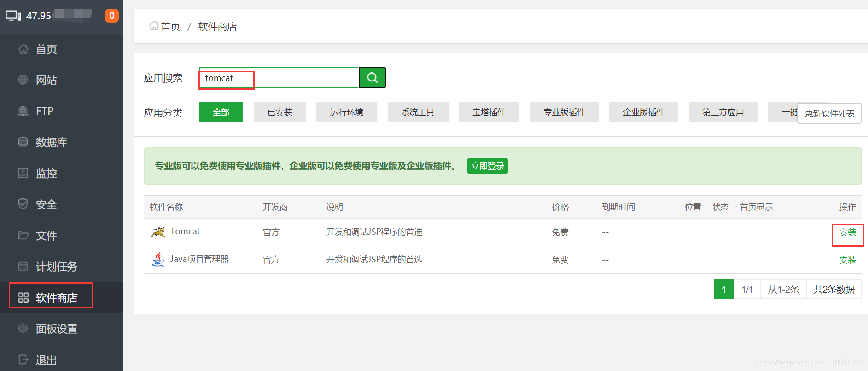Click the Tomcat software name

coord(185,232)
